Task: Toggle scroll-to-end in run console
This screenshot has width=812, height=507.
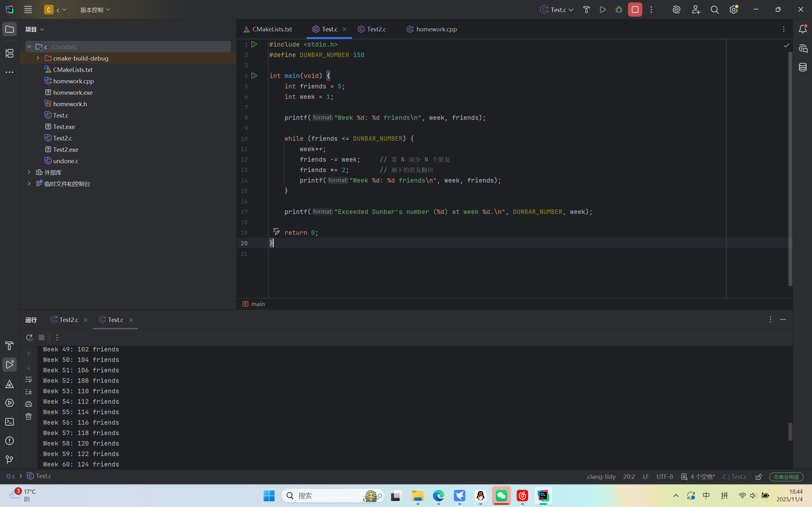Action: tap(29, 392)
